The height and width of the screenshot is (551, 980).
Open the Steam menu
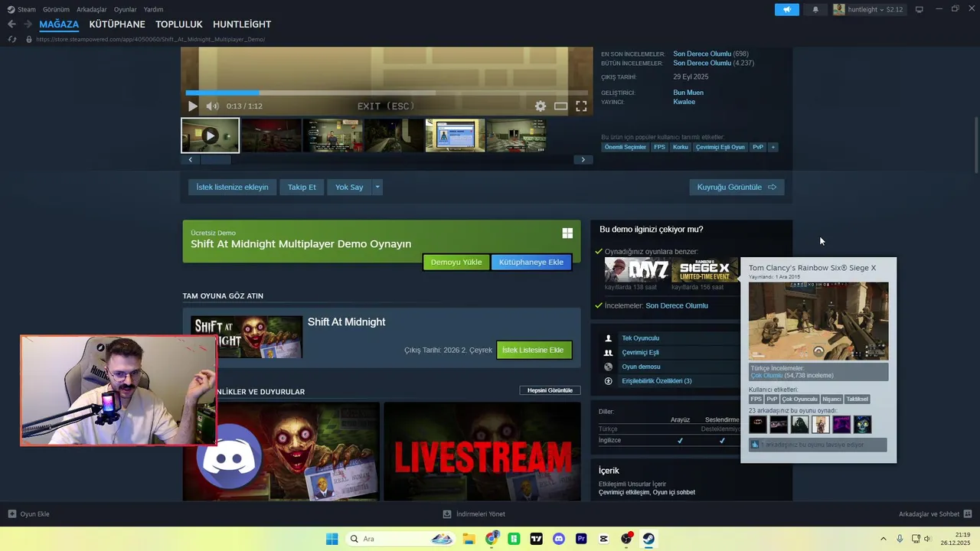tap(21, 9)
